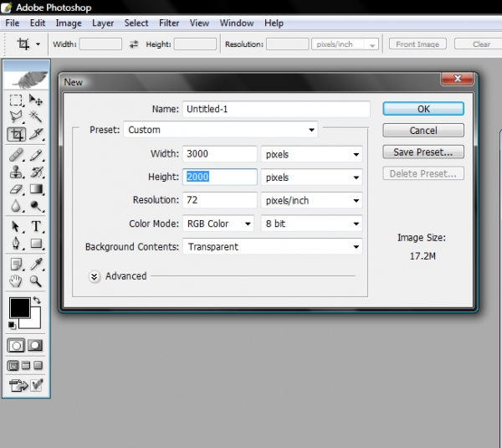Open the Edit menu
This screenshot has width=502, height=448.
click(38, 23)
